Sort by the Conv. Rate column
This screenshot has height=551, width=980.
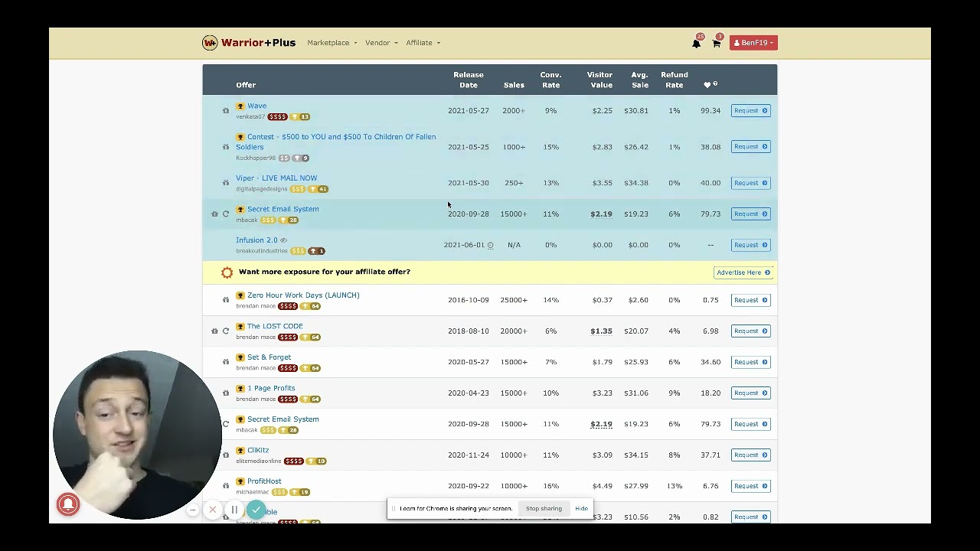[x=550, y=80]
